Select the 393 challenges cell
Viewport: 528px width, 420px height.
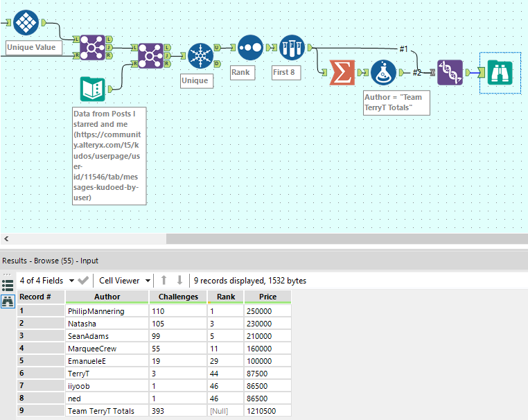click(x=178, y=411)
